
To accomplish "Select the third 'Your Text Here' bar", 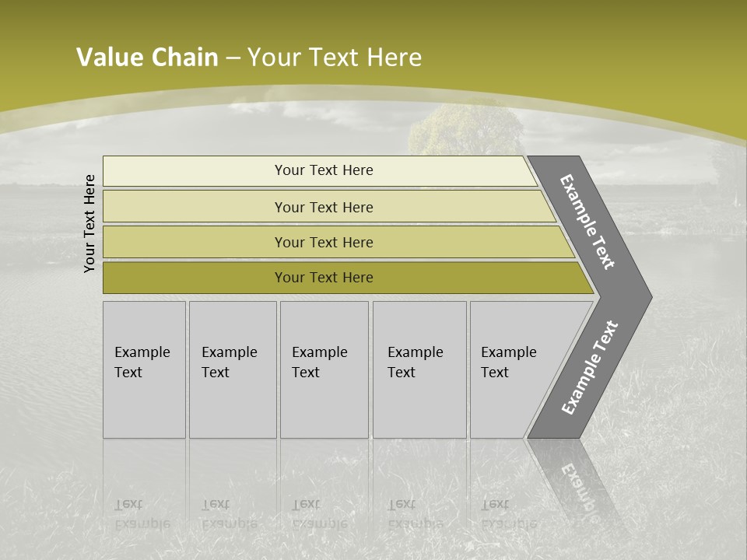I will pyautogui.click(x=324, y=242).
